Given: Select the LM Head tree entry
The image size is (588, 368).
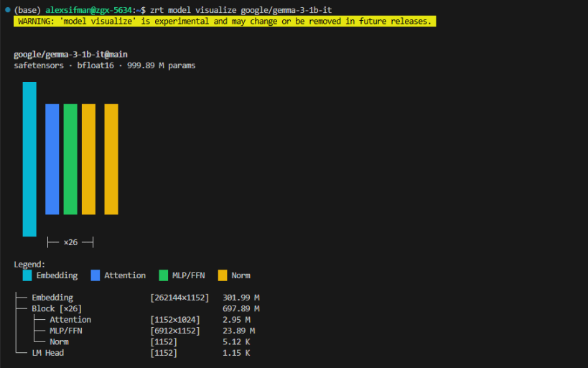Looking at the screenshot, I should click(x=47, y=353).
